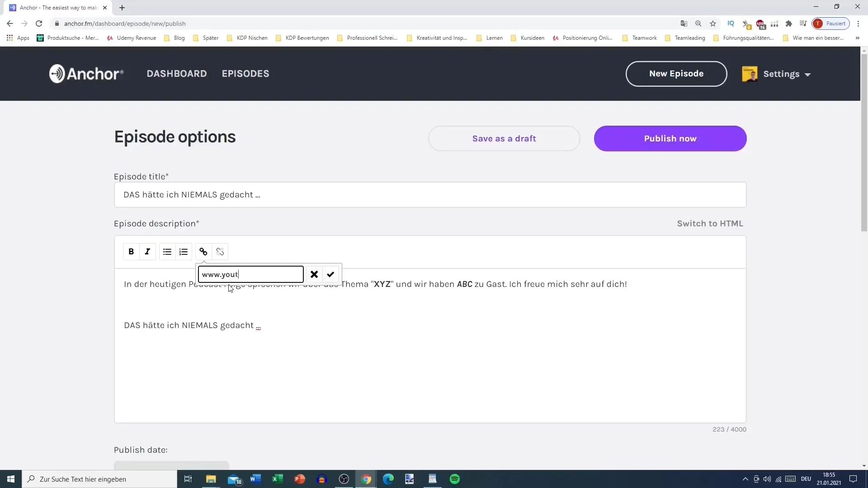
Task: Click the remove link icon
Action: click(x=220, y=251)
